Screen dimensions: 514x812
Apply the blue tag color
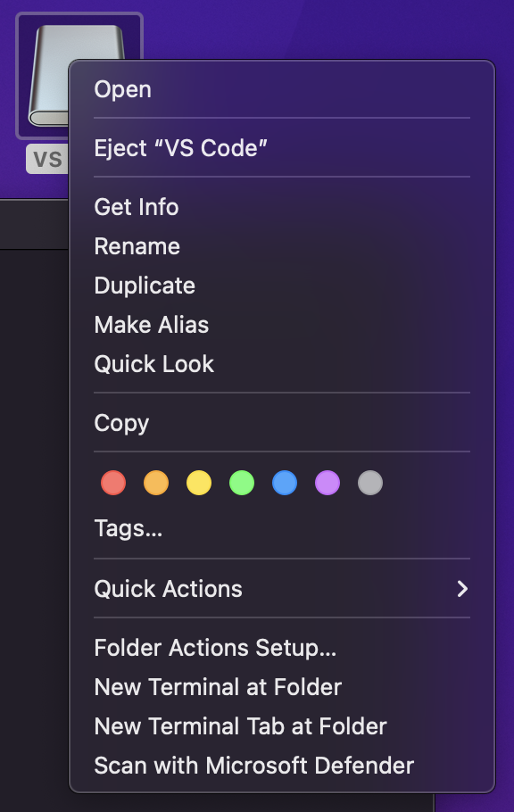[285, 483]
